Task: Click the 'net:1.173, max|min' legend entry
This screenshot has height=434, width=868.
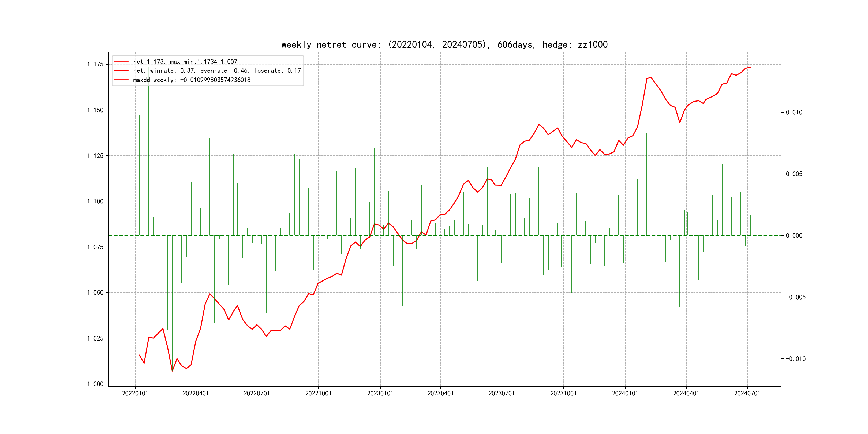Action: click(185, 62)
